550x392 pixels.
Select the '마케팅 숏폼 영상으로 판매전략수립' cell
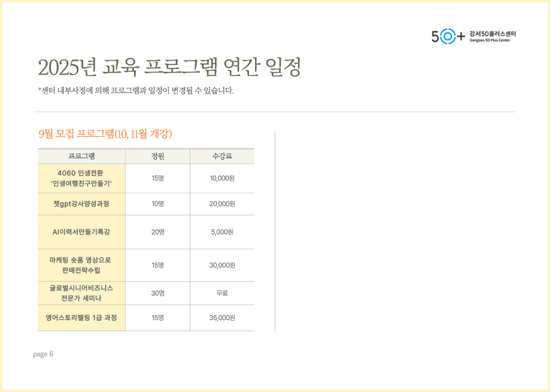pyautogui.click(x=81, y=265)
